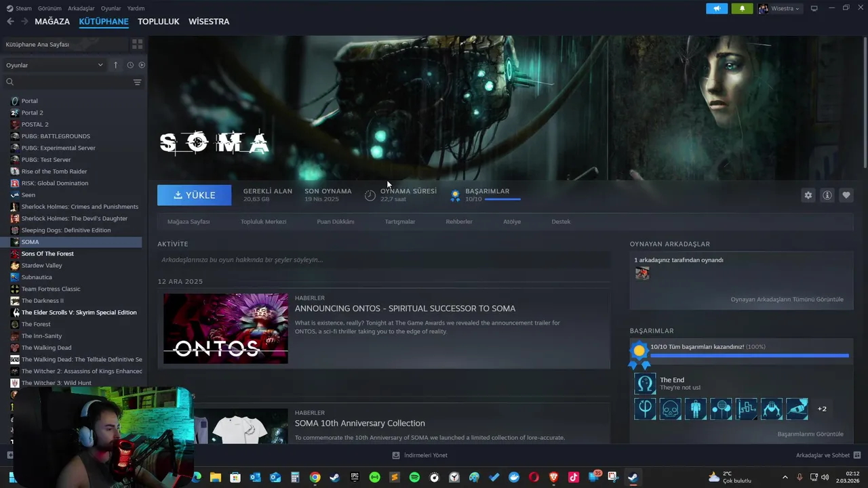Open the library grid view icon

tap(137, 44)
